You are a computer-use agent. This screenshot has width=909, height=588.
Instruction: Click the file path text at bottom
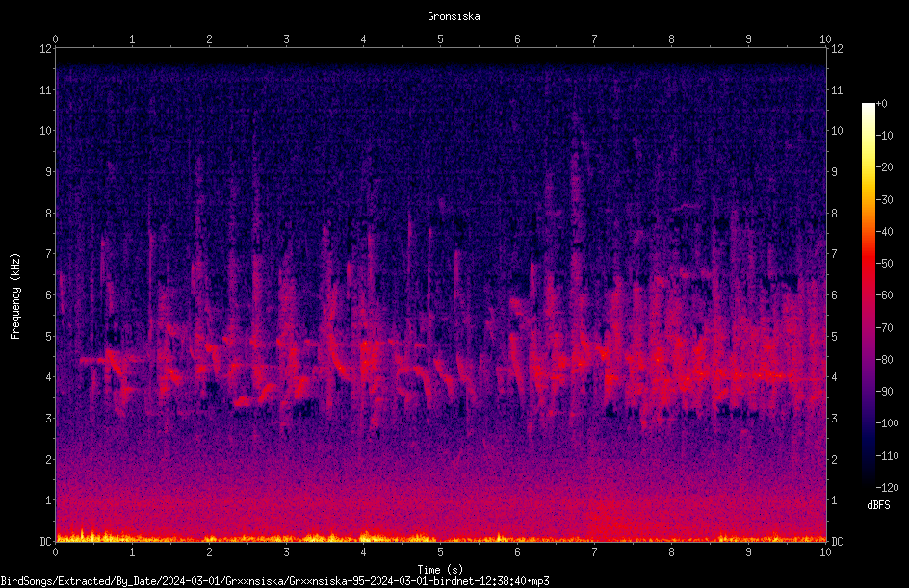click(274, 581)
